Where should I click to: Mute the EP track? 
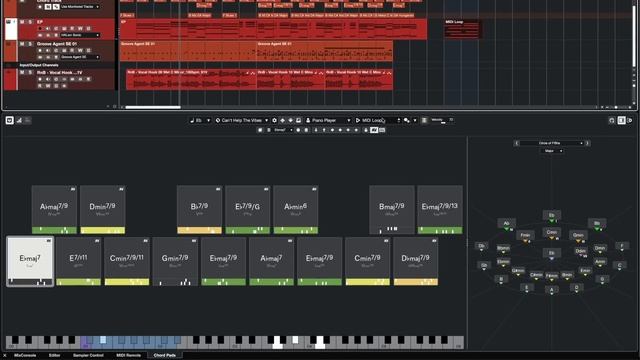point(22,22)
